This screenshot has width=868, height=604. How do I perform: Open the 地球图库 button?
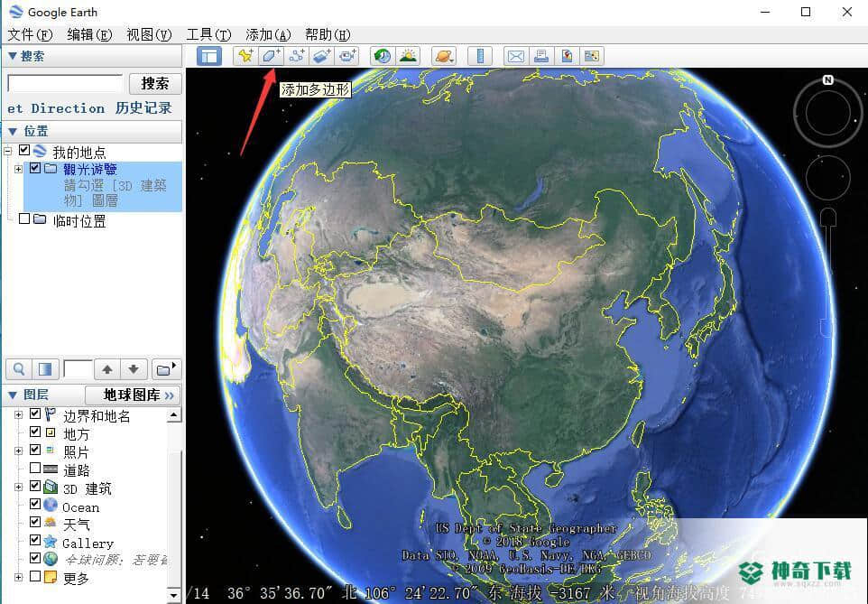[x=133, y=395]
